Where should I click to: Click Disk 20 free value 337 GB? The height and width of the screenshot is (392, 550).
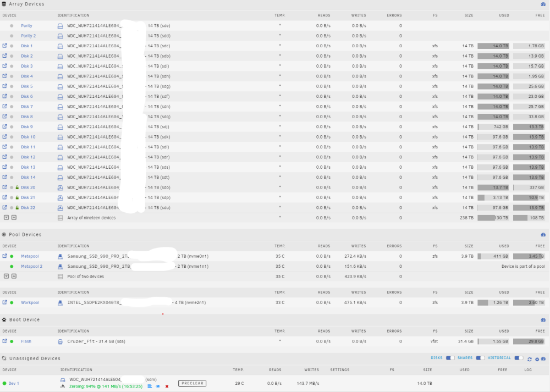[536, 187]
